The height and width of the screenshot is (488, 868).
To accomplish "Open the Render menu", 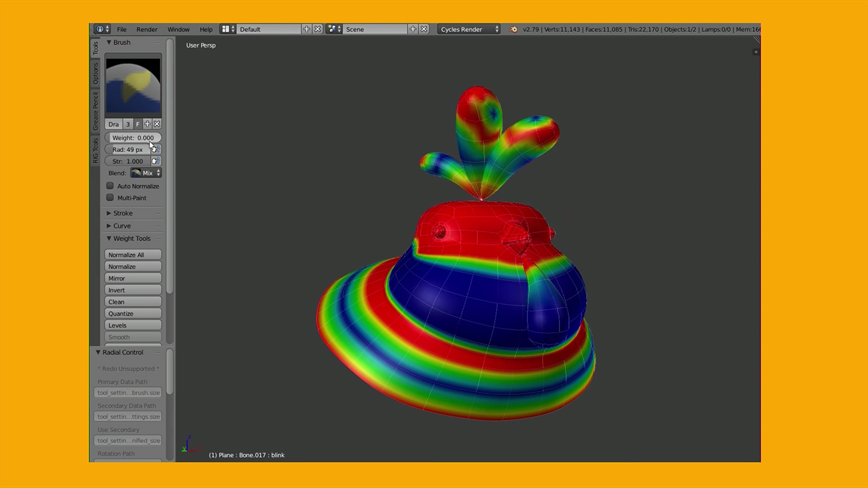I will [x=146, y=29].
